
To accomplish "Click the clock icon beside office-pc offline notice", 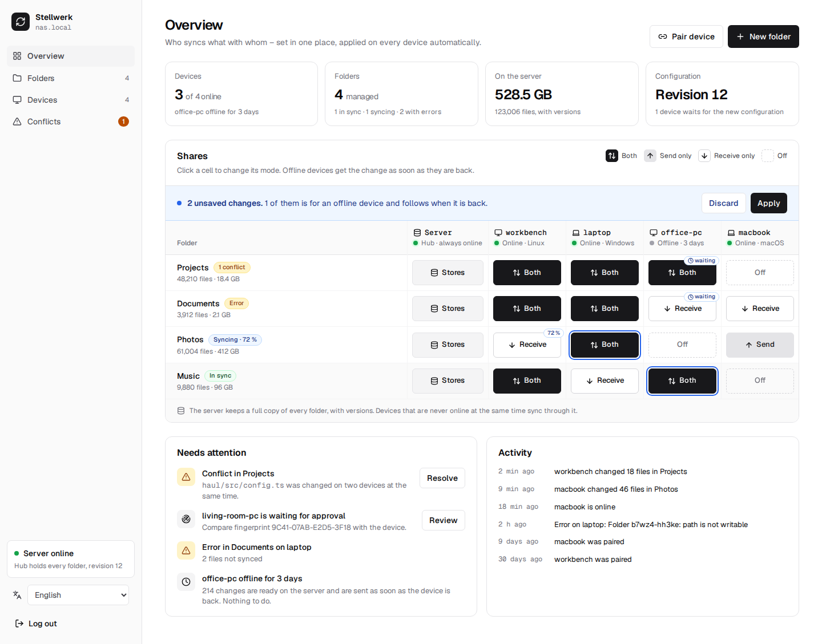I will 186,582.
